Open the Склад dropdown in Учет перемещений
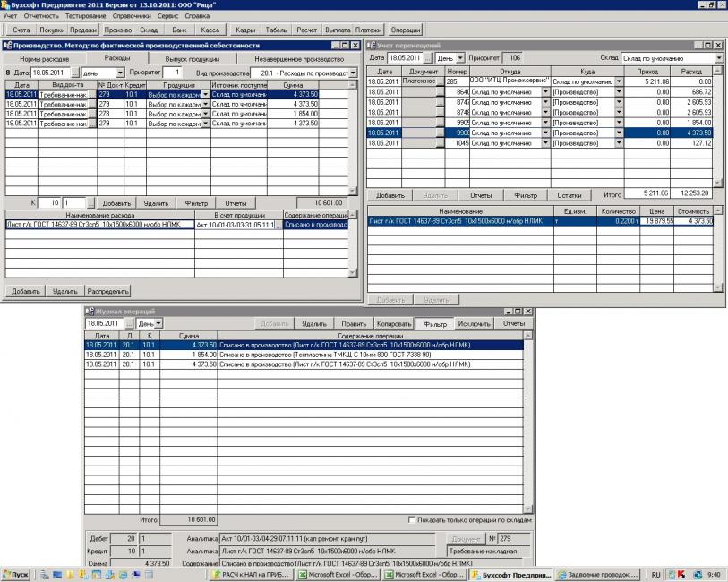 pos(719,58)
